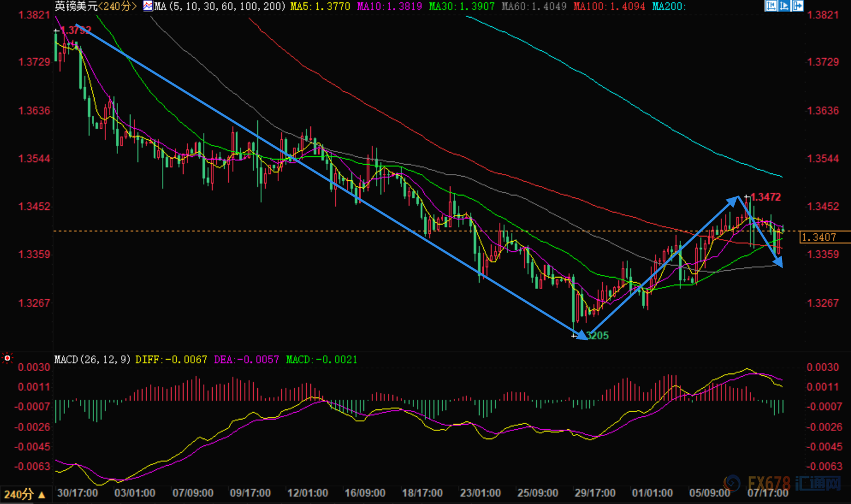Click the 01/01:00 time axis label
This screenshot has width=851, height=504.
(652, 493)
